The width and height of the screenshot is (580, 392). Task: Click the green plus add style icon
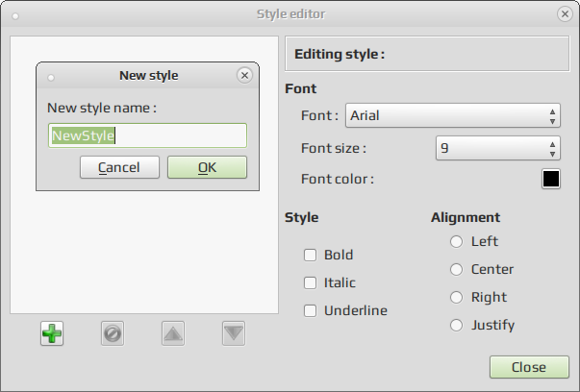tap(52, 333)
